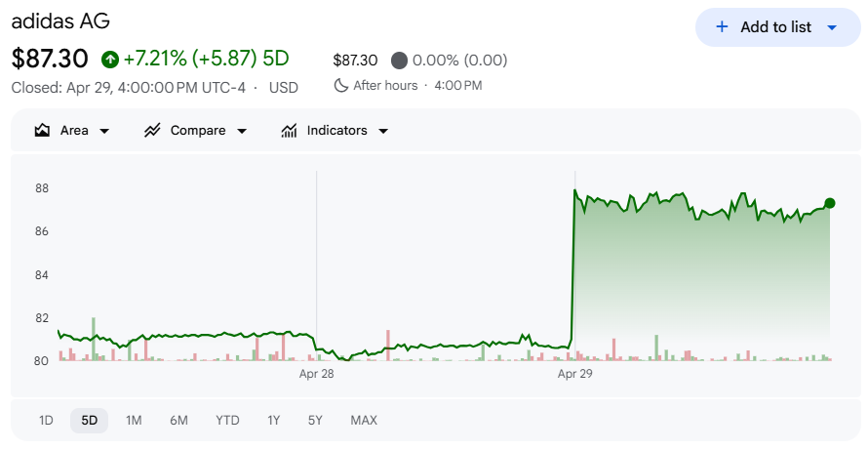
Task: Click the +7.21% (+5.87) 5D change text
Action: (x=206, y=59)
